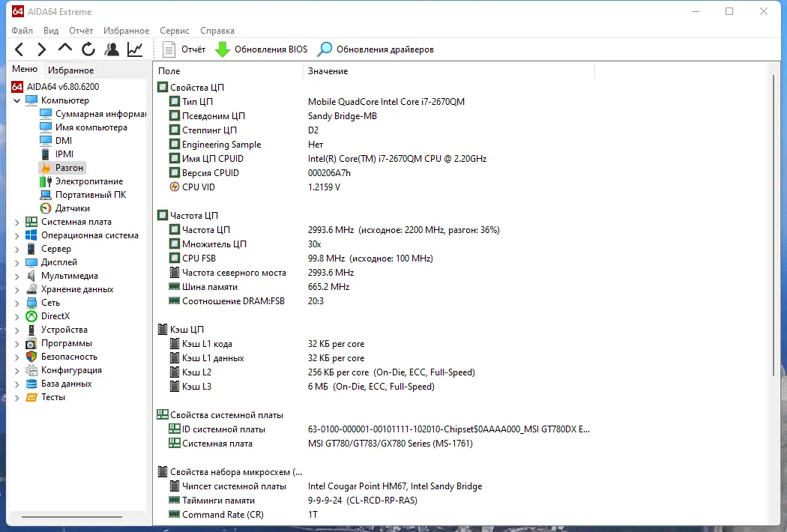Click the graph statistics icon in the toolbar
The image size is (787, 532).
[x=135, y=48]
